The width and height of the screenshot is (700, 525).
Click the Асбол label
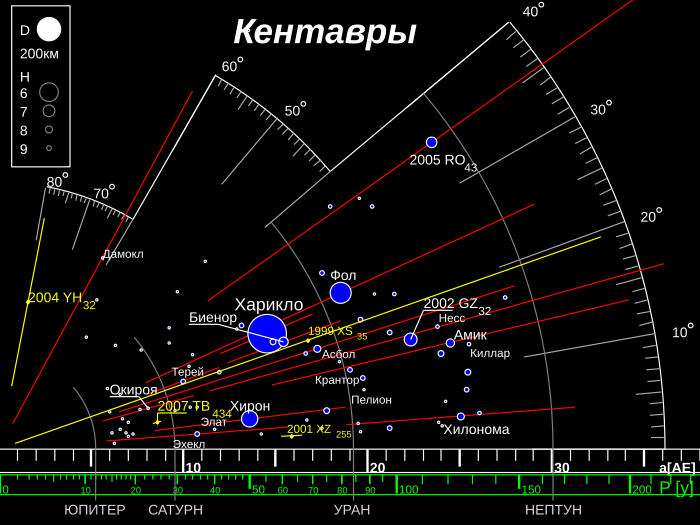tap(338, 354)
